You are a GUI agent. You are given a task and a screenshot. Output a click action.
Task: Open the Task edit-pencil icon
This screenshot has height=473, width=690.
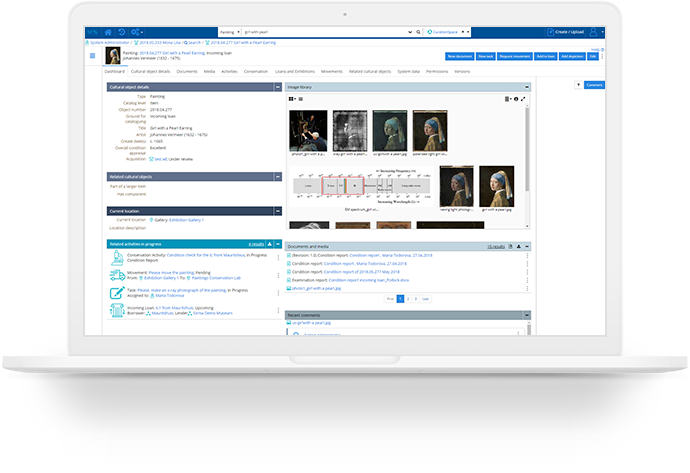tap(117, 293)
